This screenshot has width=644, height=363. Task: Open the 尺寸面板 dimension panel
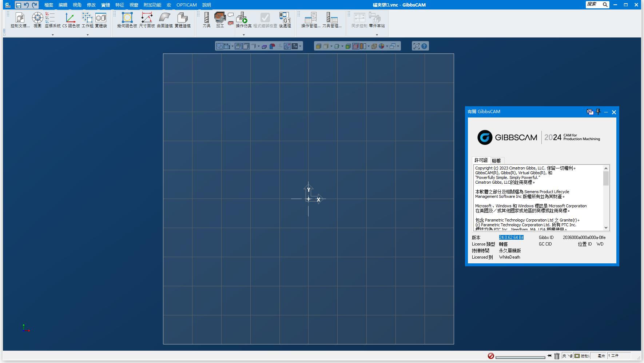(147, 20)
